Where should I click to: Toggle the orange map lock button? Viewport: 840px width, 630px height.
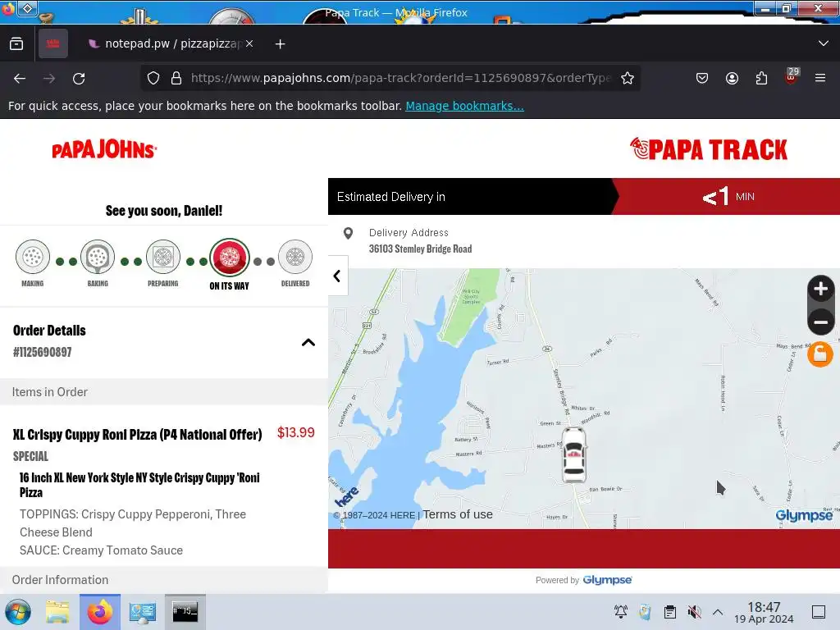pos(820,354)
